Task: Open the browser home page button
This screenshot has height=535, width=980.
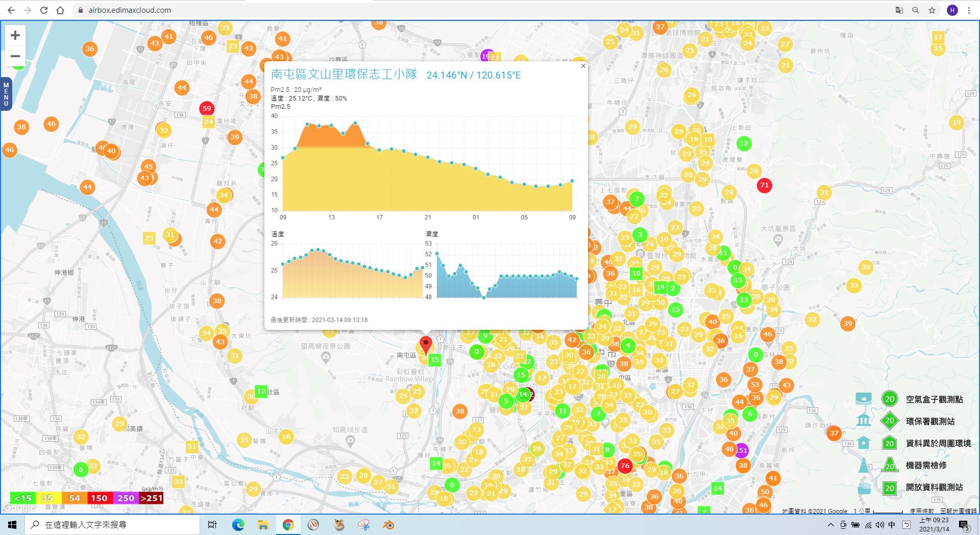Action: (x=60, y=10)
